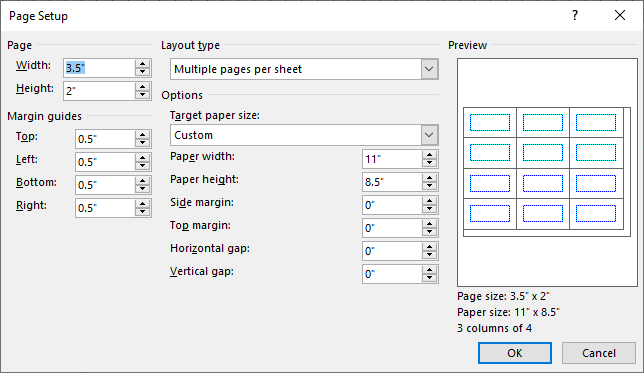Increase the Top margin guide up arrow
Image resolution: width=644 pixels, height=373 pixels.
tap(142, 135)
